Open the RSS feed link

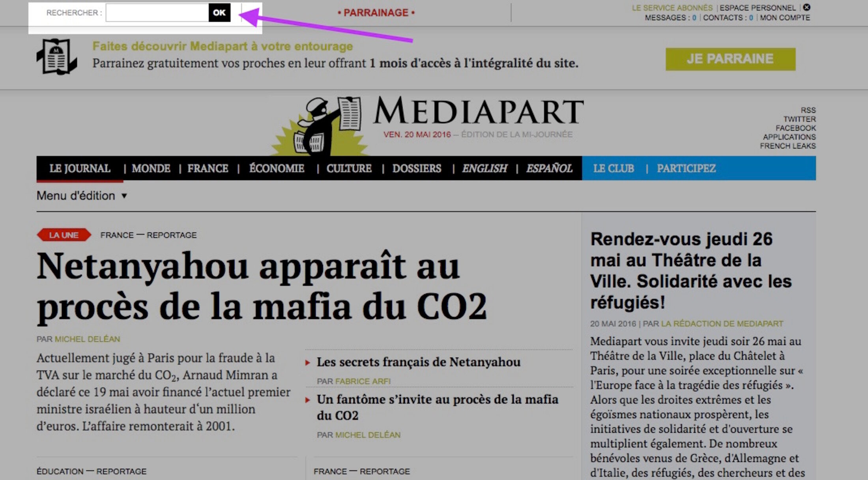[x=808, y=110]
